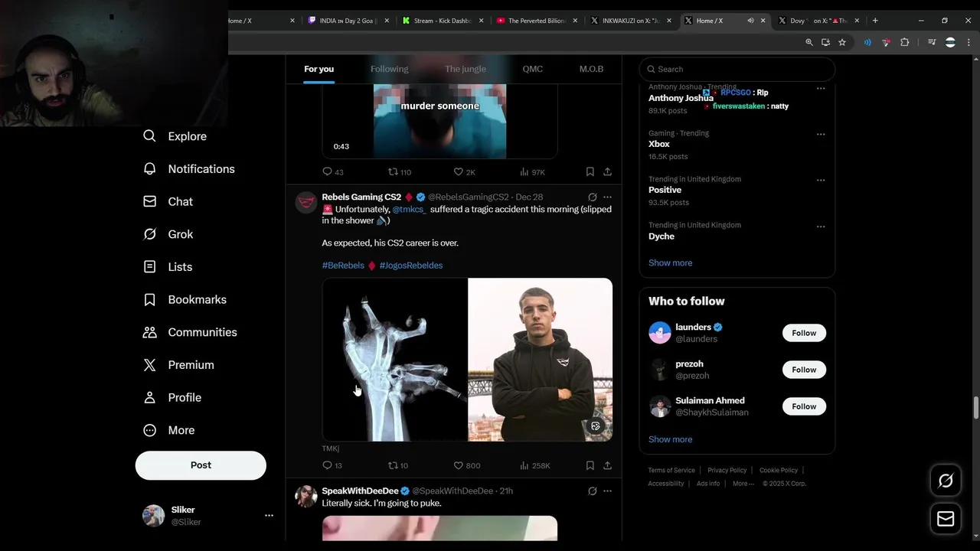
Task: Edit image with Grok icon on photo
Action: tap(596, 426)
